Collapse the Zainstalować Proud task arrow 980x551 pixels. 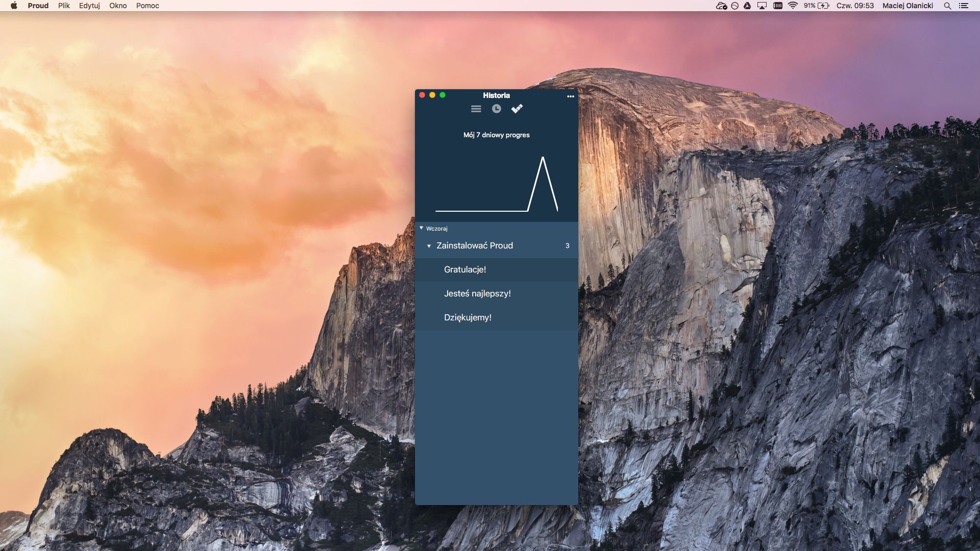point(429,246)
